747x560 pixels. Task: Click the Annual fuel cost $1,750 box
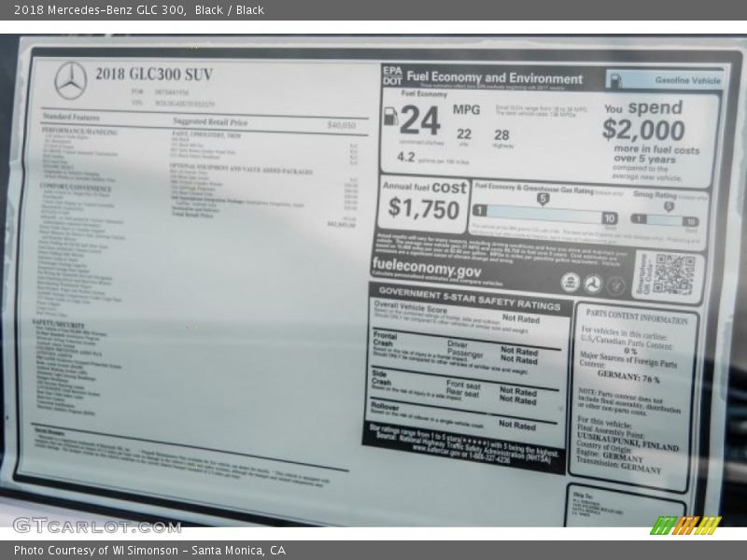pyautogui.click(x=424, y=203)
